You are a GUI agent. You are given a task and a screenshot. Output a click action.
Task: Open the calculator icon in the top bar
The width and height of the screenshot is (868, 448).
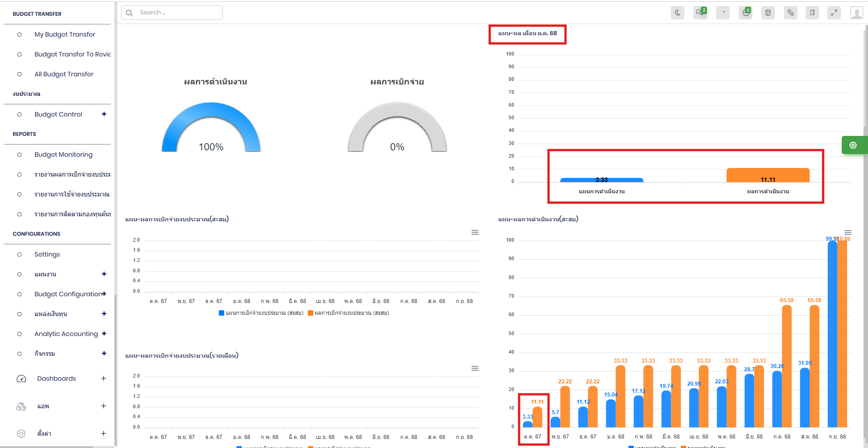[x=768, y=13]
